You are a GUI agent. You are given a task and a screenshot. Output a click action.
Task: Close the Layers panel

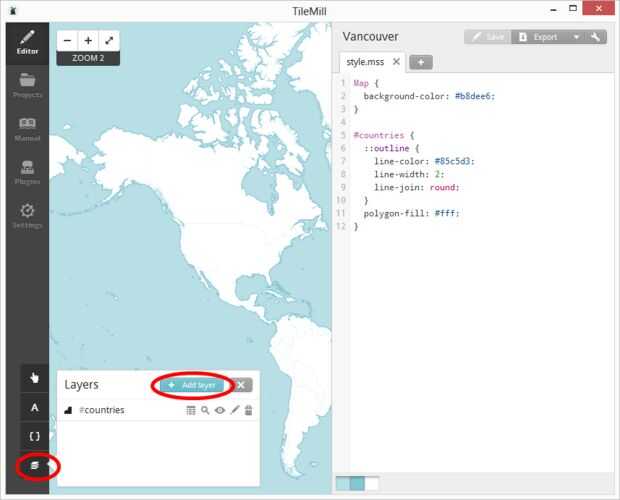[241, 385]
